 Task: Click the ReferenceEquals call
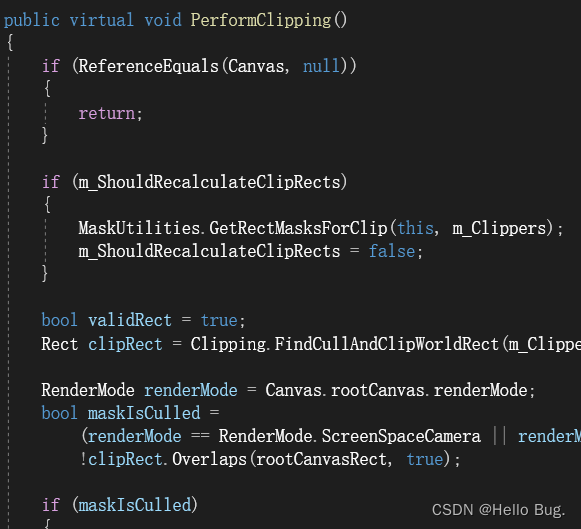[x=148, y=66]
